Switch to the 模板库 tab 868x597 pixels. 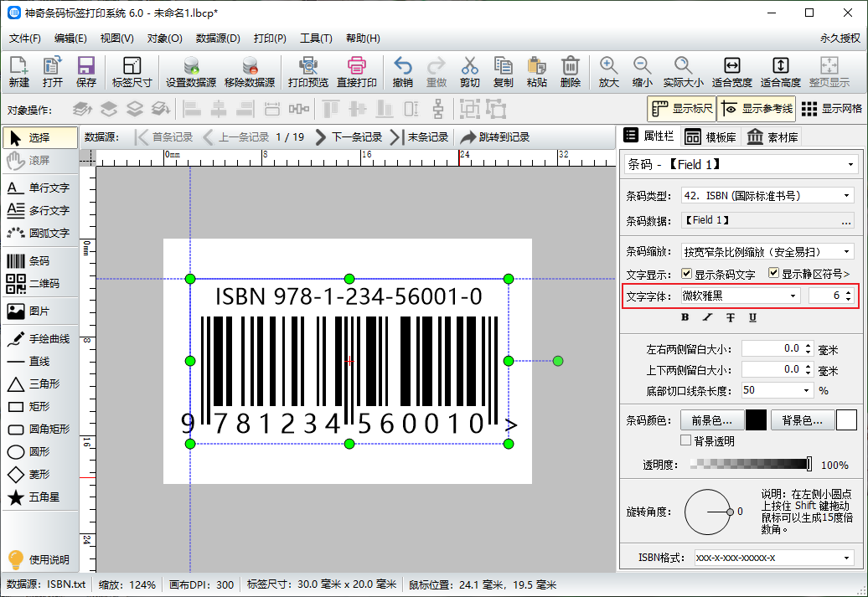click(710, 136)
